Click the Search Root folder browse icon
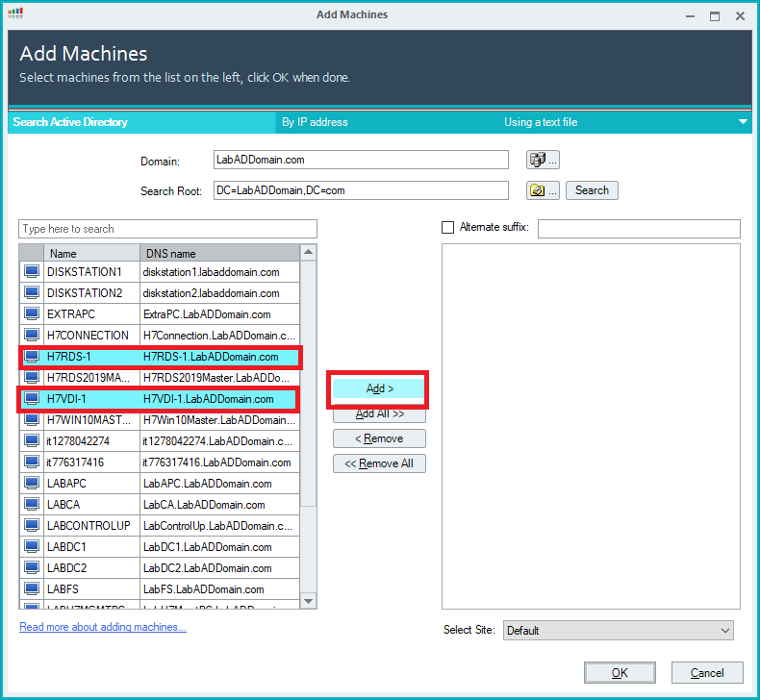Viewport: 760px width, 700px height. [543, 190]
